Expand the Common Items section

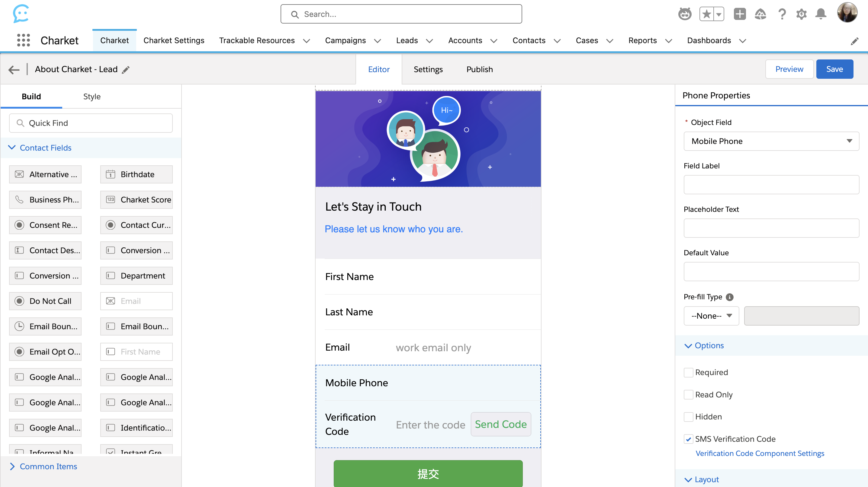[x=91, y=466]
